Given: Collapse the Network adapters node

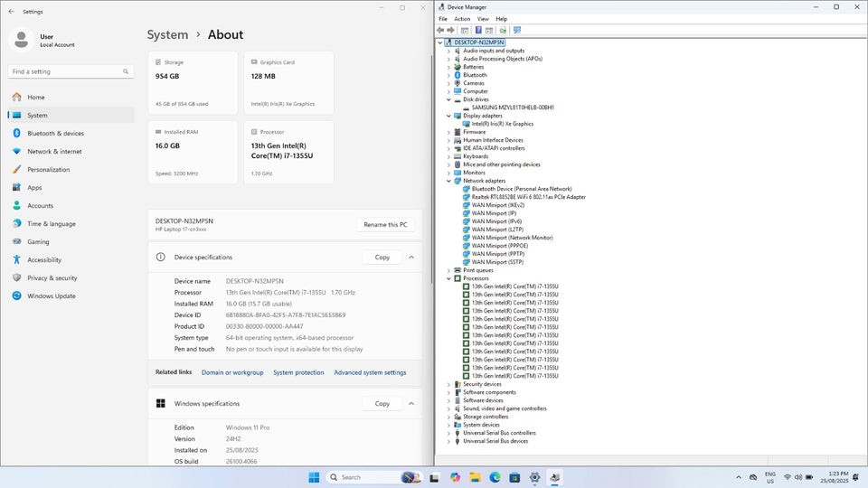Looking at the screenshot, I should [x=448, y=181].
